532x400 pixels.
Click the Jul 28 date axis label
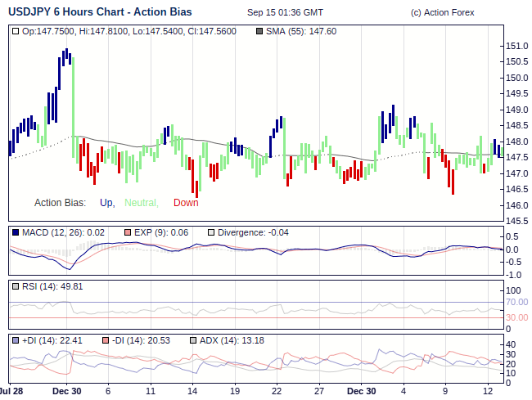[x=11, y=392]
